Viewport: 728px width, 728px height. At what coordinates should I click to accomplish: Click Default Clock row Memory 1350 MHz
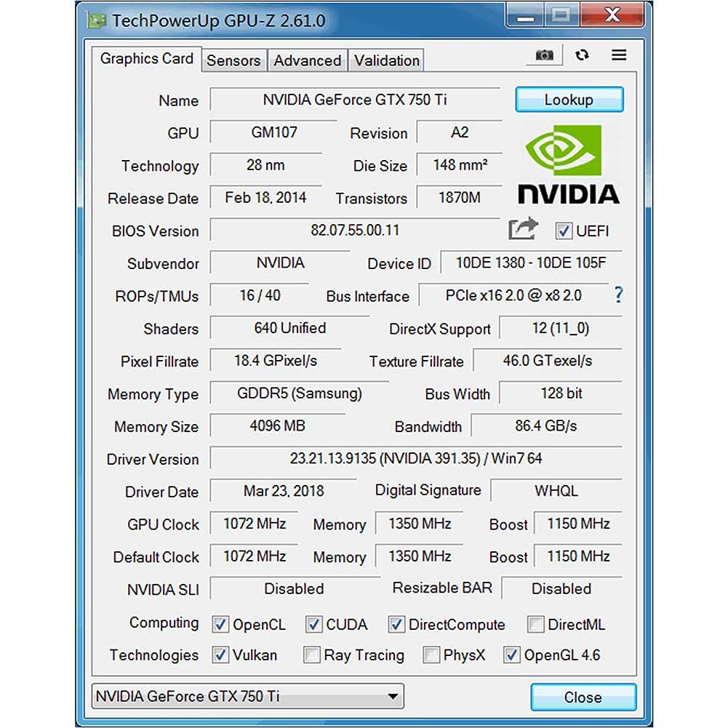tap(419, 556)
